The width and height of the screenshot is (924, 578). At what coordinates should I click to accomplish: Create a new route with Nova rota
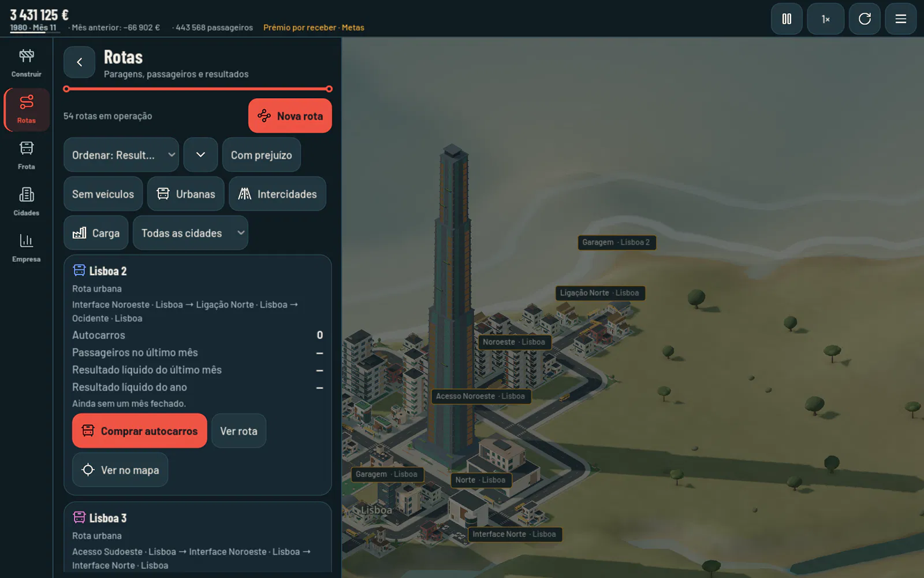coord(290,116)
